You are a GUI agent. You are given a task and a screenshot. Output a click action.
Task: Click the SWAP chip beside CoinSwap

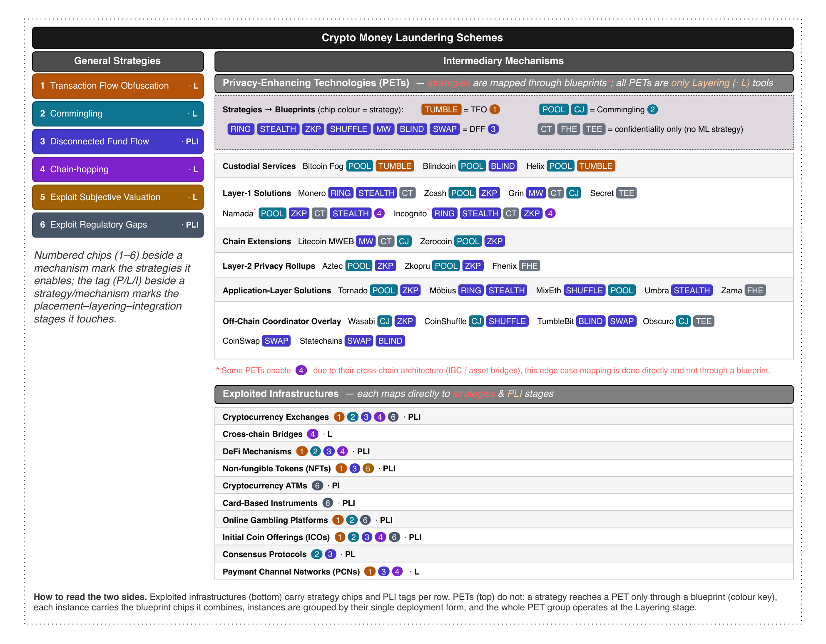(276, 341)
